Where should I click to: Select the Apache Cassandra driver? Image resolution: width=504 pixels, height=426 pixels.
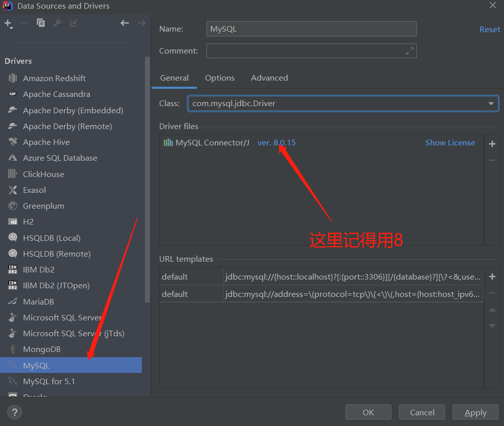coord(71,94)
